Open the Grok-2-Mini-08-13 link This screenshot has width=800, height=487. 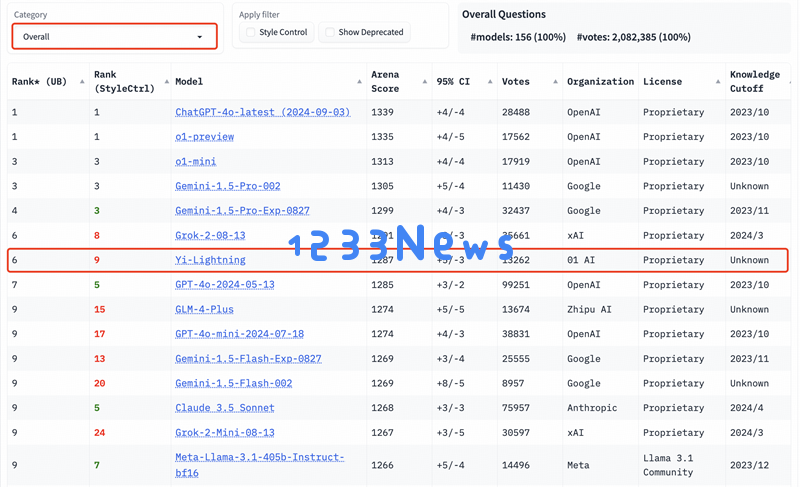(224, 432)
